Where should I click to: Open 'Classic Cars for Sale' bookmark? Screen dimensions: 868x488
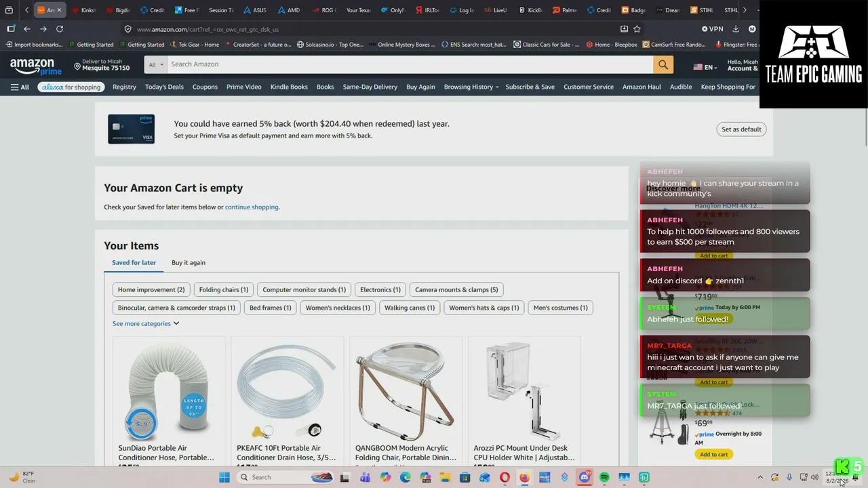pos(547,45)
